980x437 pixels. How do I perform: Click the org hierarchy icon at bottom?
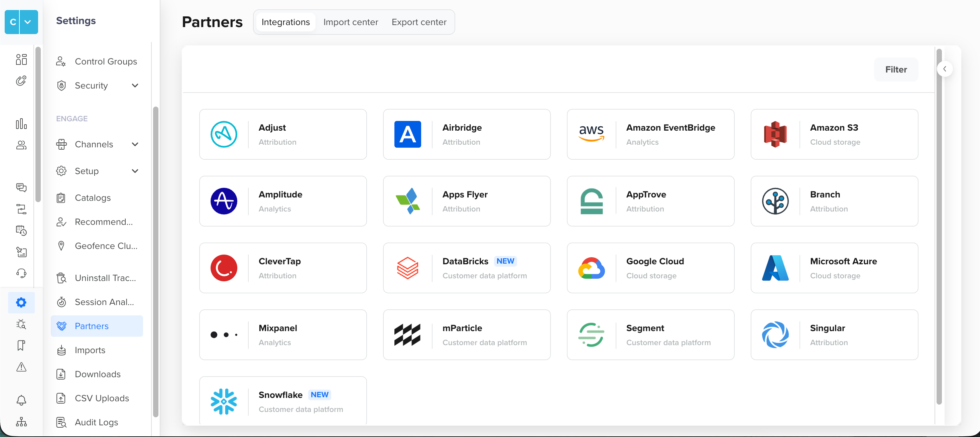(21, 421)
